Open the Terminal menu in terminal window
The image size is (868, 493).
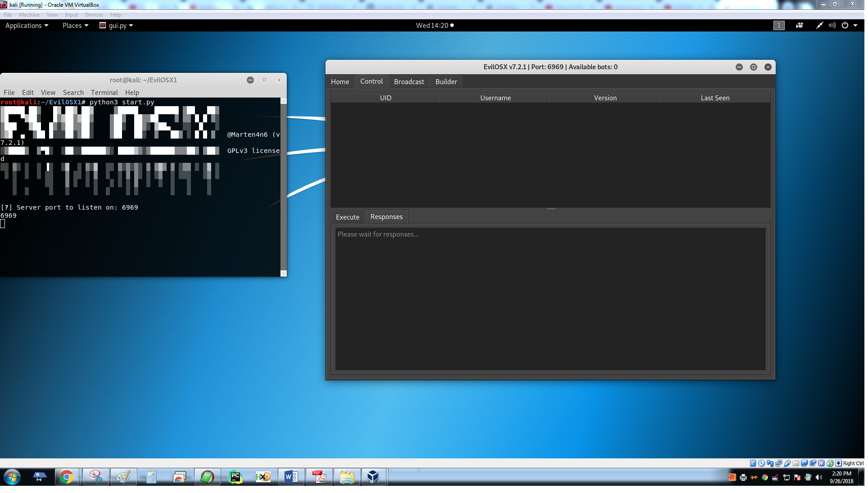[104, 93]
